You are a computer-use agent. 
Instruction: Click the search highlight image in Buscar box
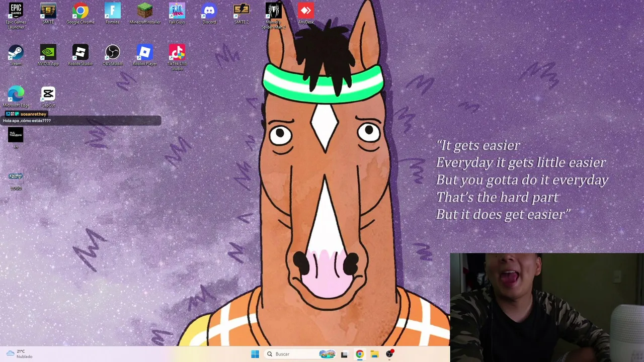coord(327,354)
